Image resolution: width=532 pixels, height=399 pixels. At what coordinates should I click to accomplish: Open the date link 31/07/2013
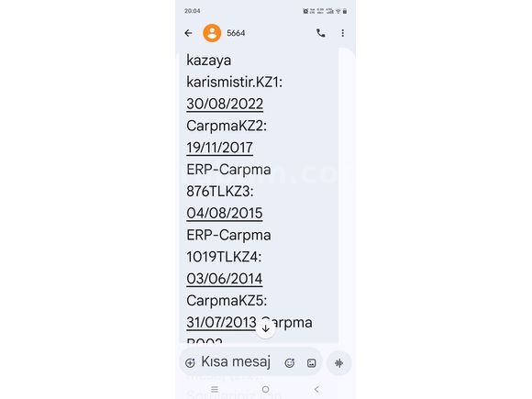221,322
